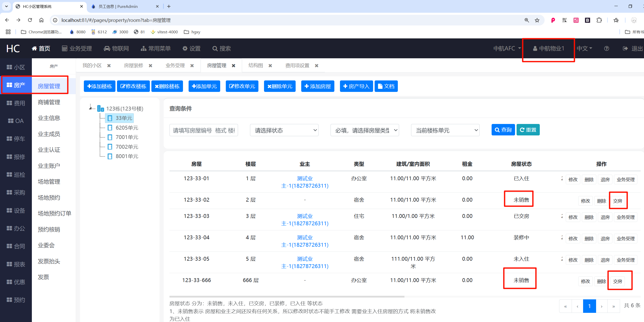Viewport: 644px width, 322px height.
Task: Open the 中航物业1 user menu
Action: (548, 48)
